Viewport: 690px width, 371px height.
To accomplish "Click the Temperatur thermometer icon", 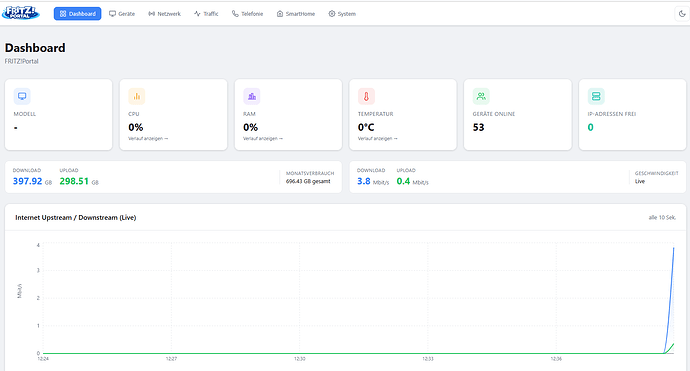I will point(366,96).
